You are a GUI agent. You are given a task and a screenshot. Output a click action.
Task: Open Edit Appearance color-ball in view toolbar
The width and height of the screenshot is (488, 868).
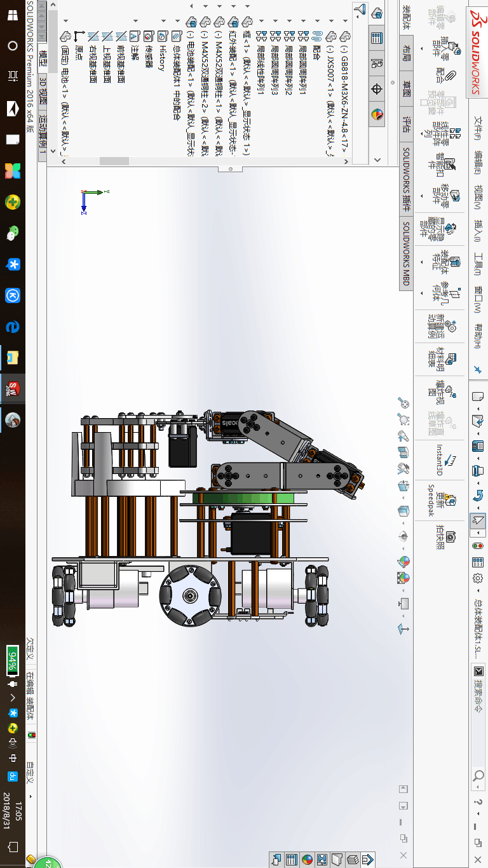click(403, 562)
